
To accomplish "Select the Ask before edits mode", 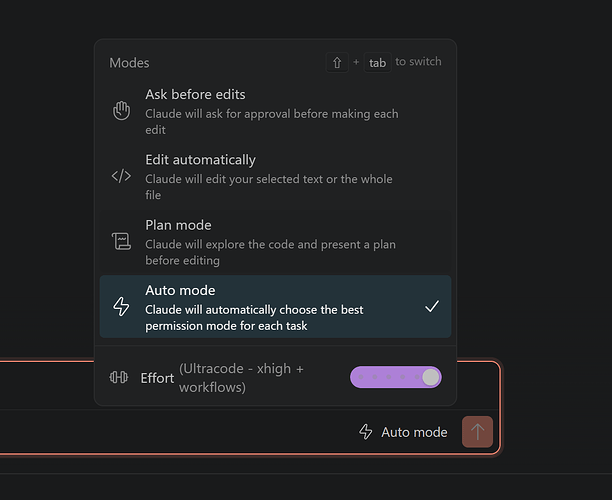I will click(x=276, y=111).
